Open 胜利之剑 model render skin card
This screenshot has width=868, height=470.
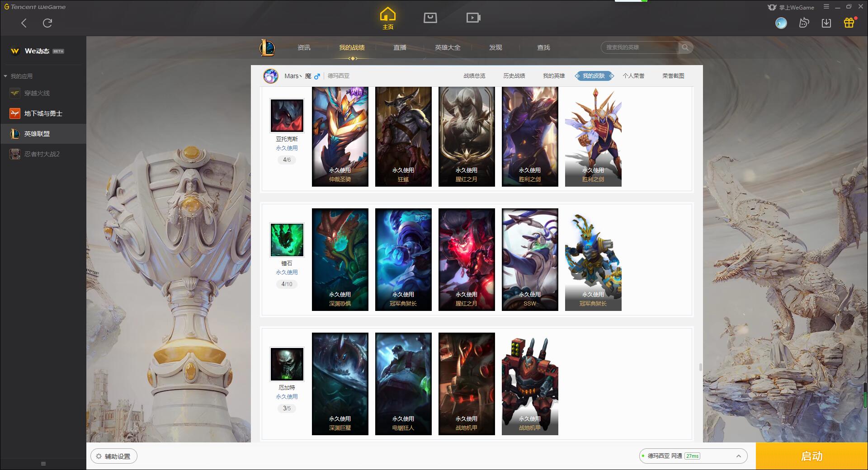[593, 137]
